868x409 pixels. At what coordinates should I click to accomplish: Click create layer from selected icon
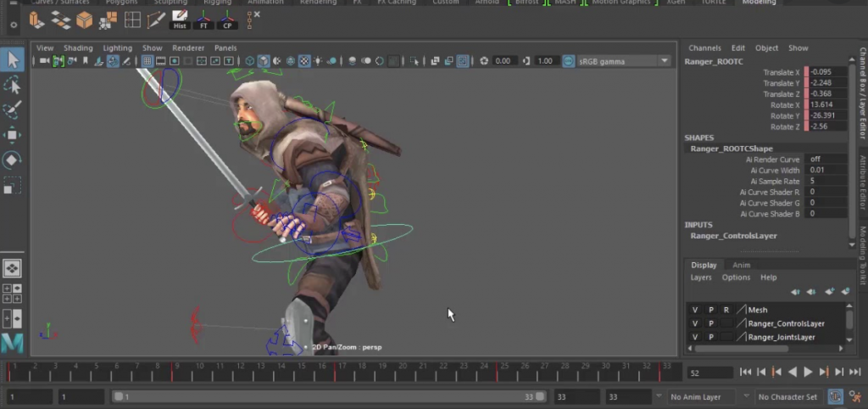point(845,292)
